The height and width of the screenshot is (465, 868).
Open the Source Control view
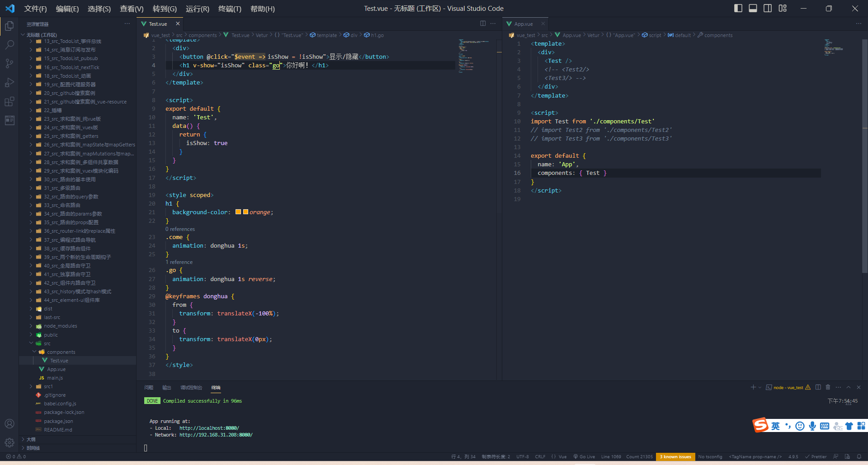[x=9, y=64]
